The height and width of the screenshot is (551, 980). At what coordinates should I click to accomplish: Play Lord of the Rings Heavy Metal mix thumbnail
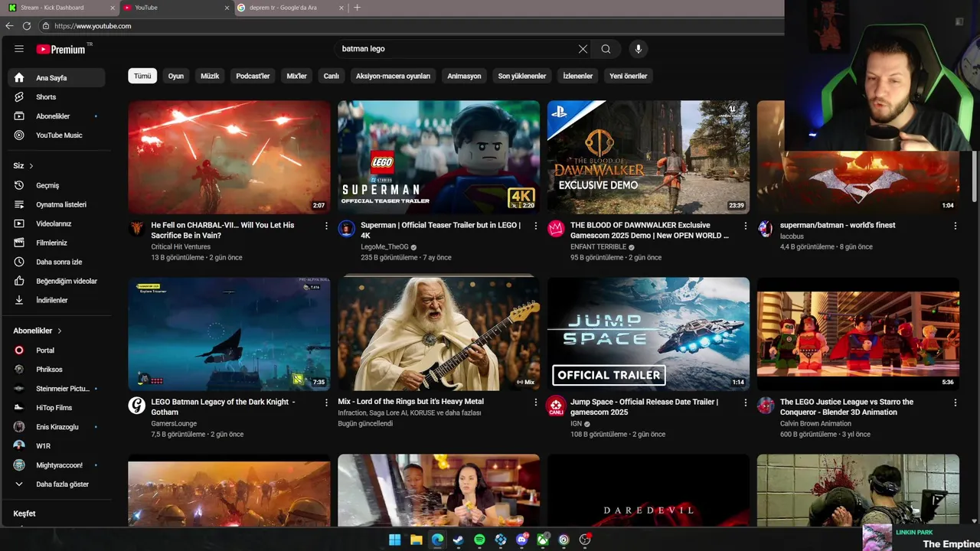pos(439,334)
